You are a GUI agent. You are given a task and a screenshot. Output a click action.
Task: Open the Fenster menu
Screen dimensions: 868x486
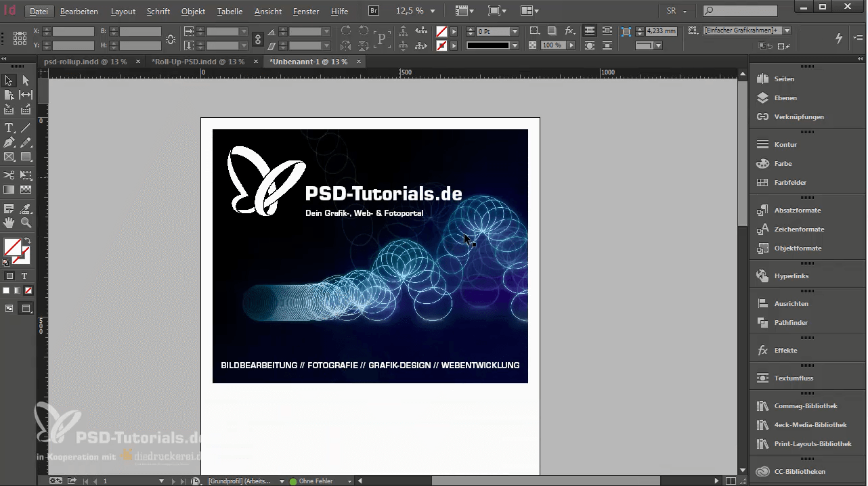[x=306, y=12]
